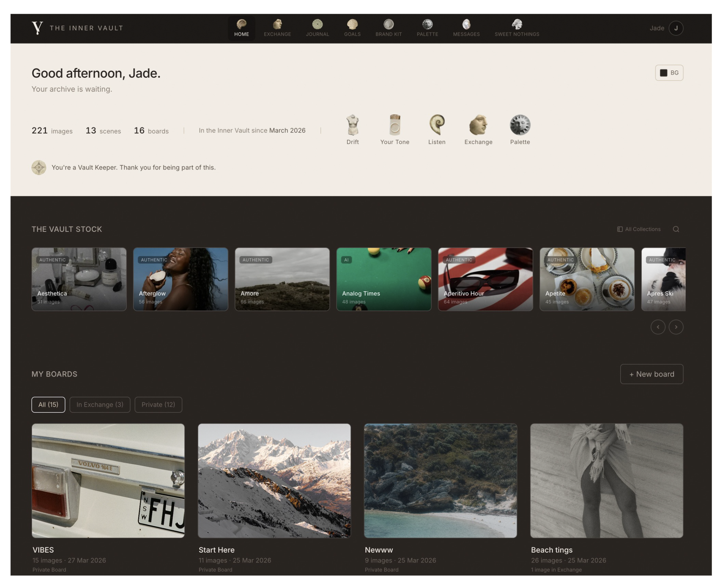The width and height of the screenshot is (724, 588).
Task: Open the All Collections link
Action: click(639, 229)
